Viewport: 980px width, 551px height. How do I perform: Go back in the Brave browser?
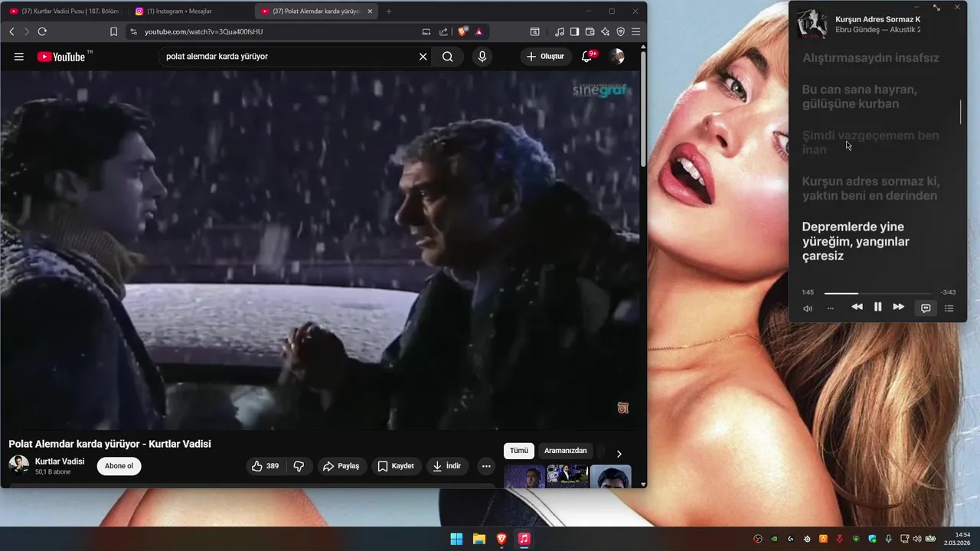[11, 31]
